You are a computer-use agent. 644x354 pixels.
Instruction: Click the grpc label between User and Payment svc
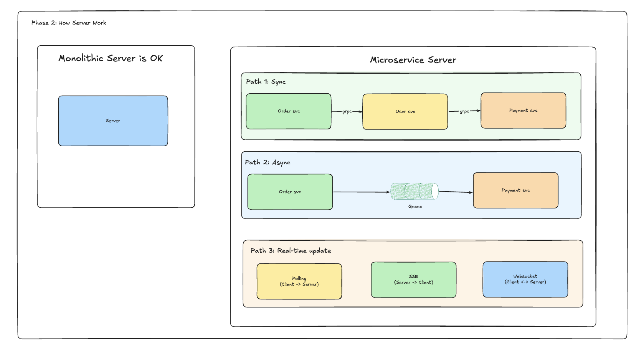click(464, 111)
